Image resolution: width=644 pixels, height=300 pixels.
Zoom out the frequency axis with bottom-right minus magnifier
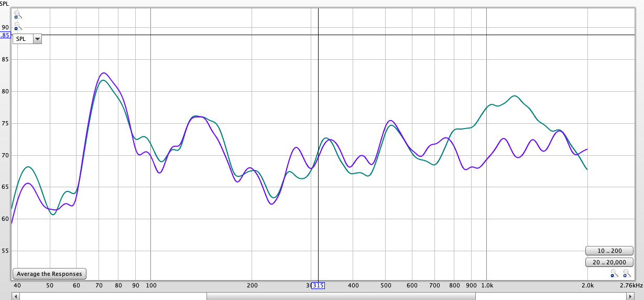click(x=614, y=273)
